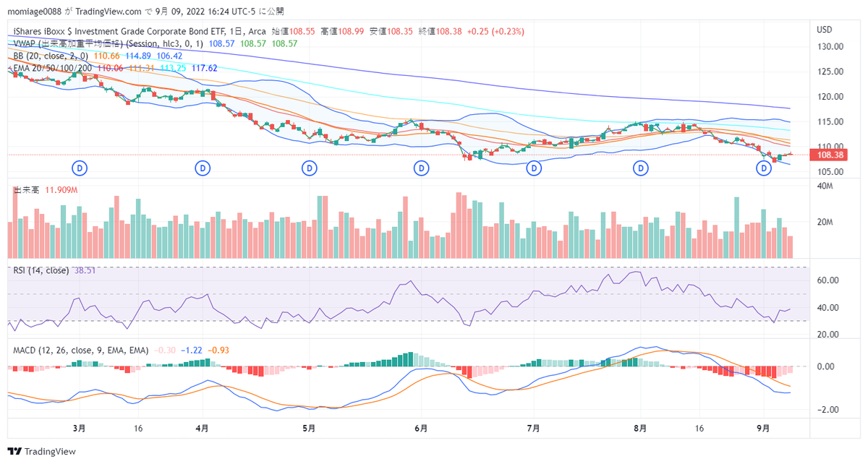
Task: Click the early April D dividend marker
Action: (x=203, y=168)
